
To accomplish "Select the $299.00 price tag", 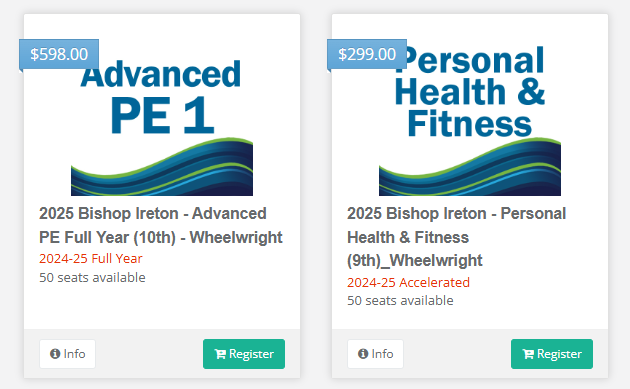I will (367, 54).
